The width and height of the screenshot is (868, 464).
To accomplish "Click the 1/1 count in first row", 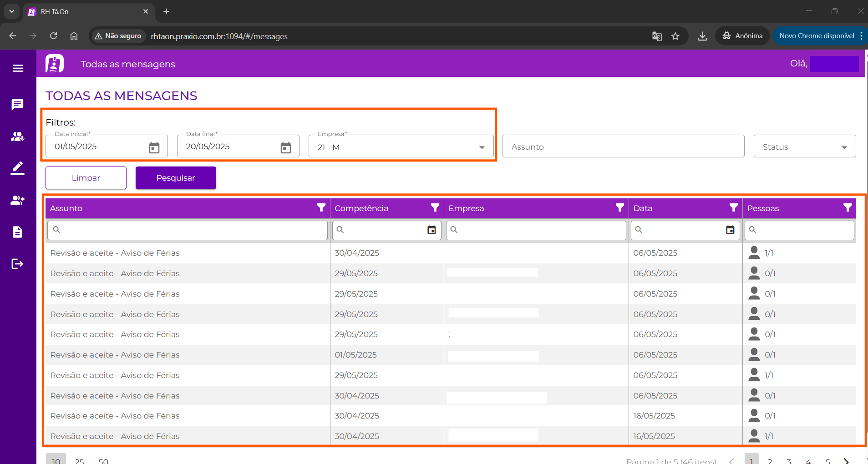I will 769,253.
